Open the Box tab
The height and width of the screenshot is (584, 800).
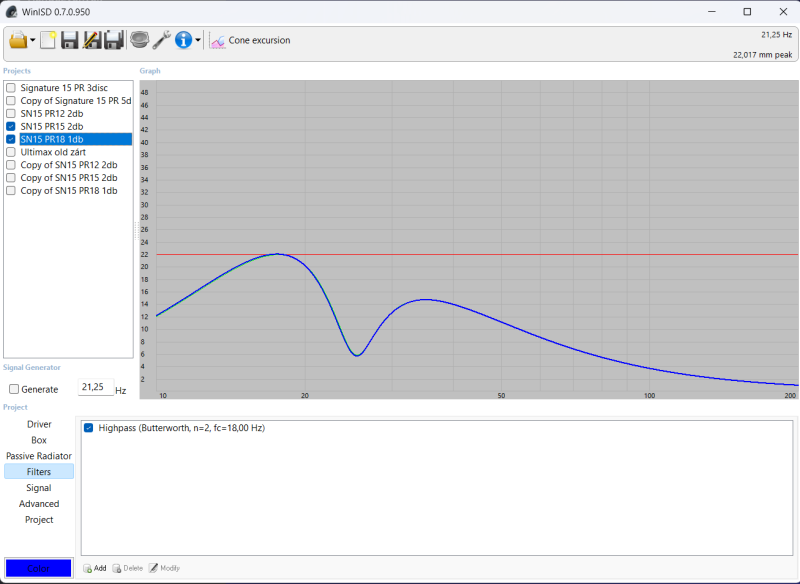[x=39, y=440]
